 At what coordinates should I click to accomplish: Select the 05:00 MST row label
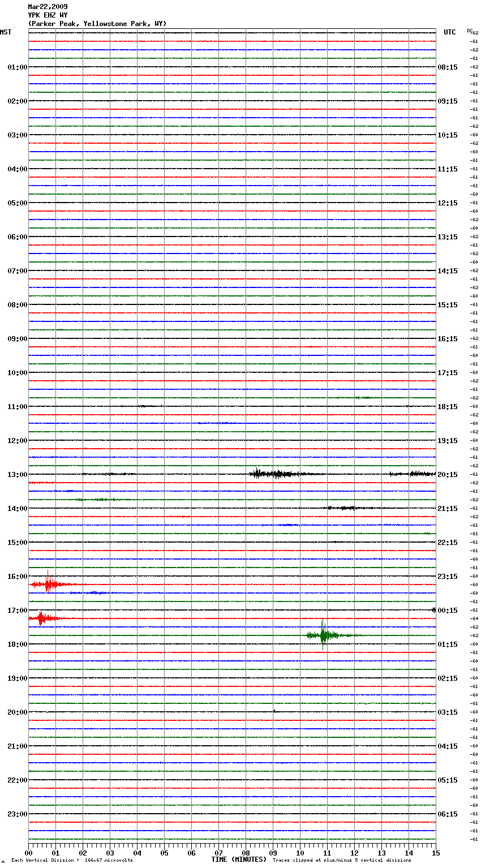point(17,203)
